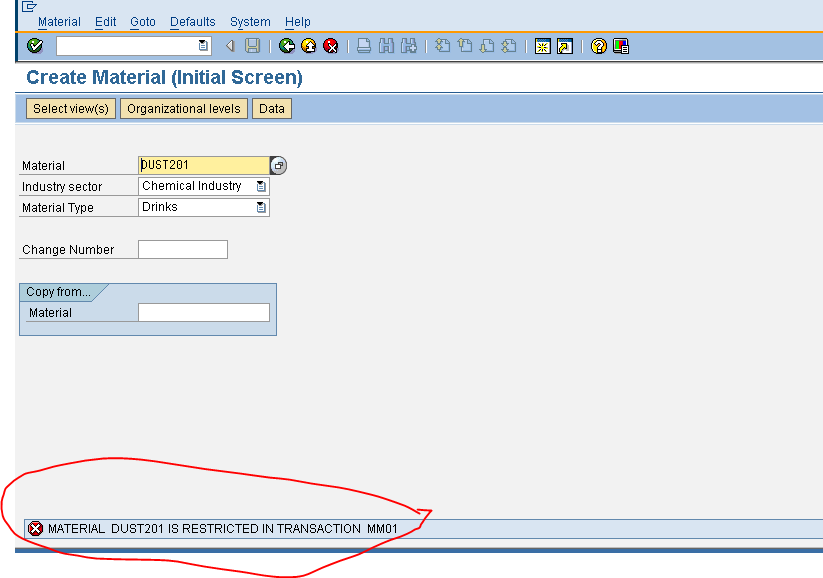
Task: Click the Back green arrow icon
Action: pyautogui.click(x=286, y=45)
